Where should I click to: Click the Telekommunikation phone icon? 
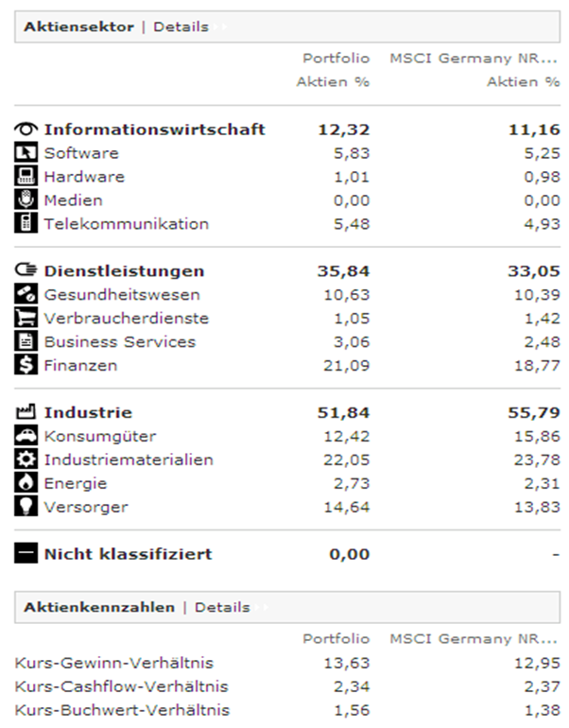pyautogui.click(x=26, y=224)
